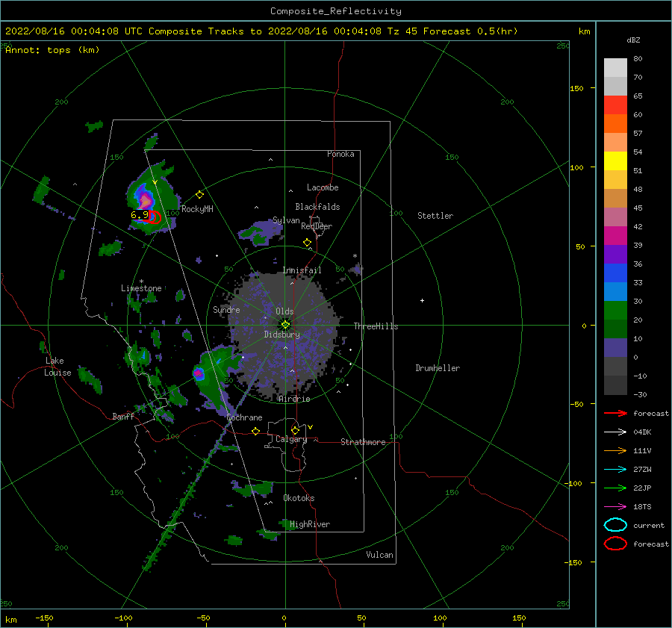Click the ThreeHills label
The height and width of the screenshot is (628, 672).
pos(376,326)
